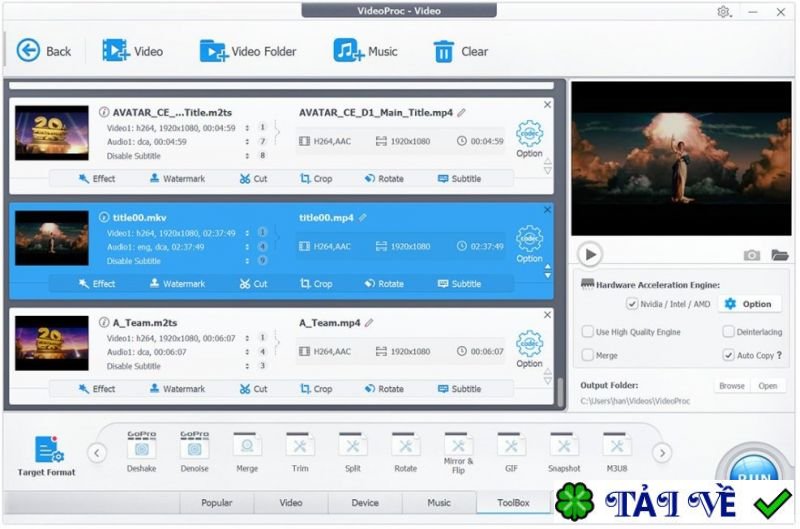
Task: Switch to Music tab
Action: click(x=439, y=502)
